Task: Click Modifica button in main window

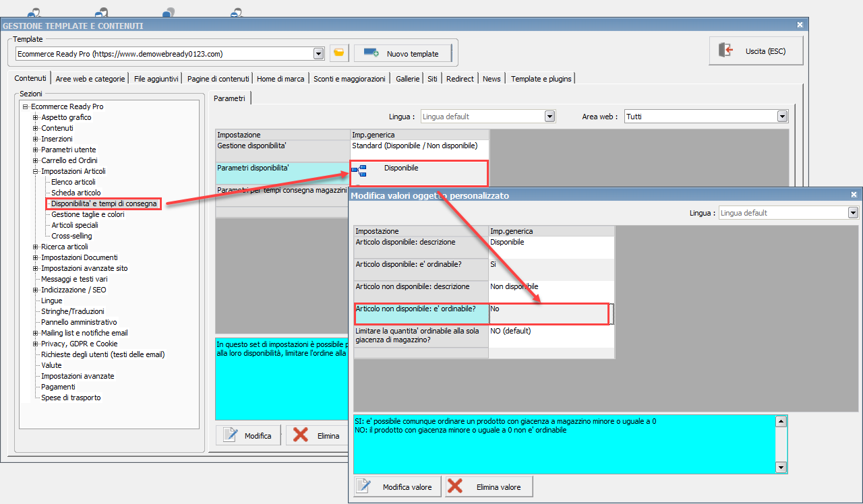Action: point(249,436)
